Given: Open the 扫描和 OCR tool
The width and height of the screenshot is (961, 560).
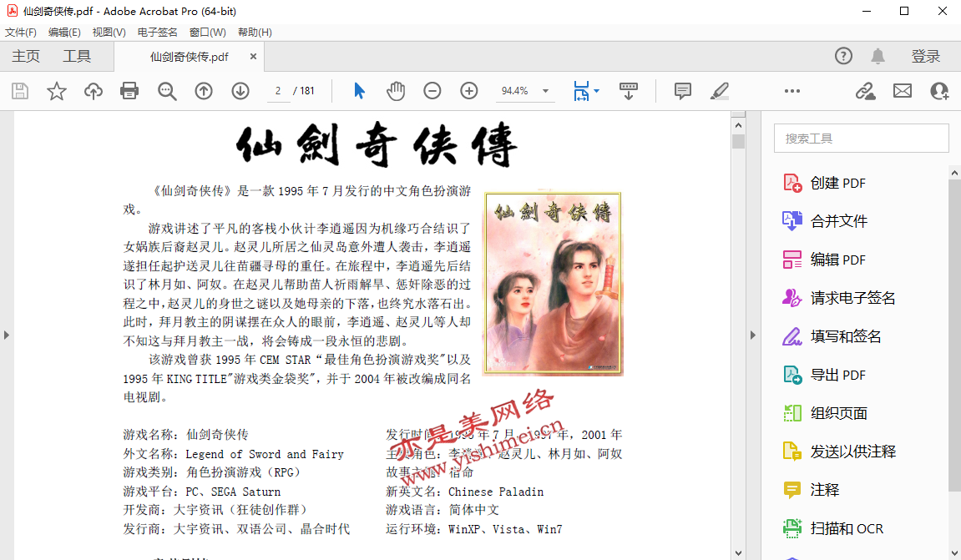Looking at the screenshot, I should point(833,528).
